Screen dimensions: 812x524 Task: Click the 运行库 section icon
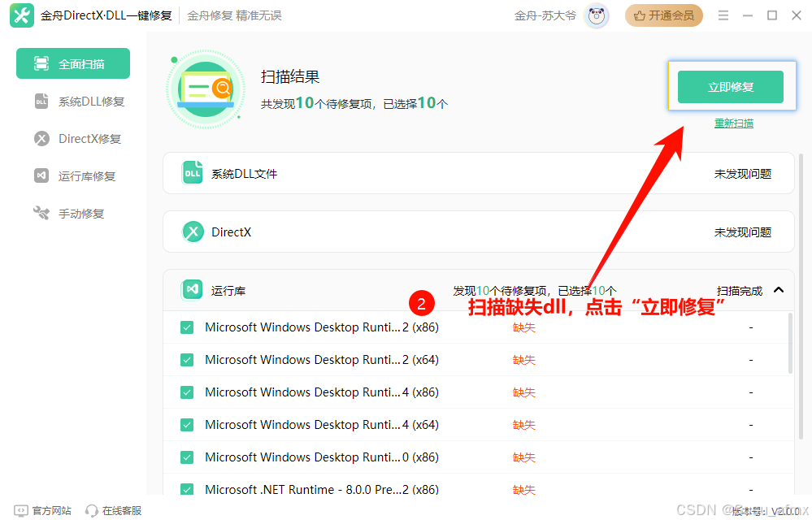(x=192, y=290)
